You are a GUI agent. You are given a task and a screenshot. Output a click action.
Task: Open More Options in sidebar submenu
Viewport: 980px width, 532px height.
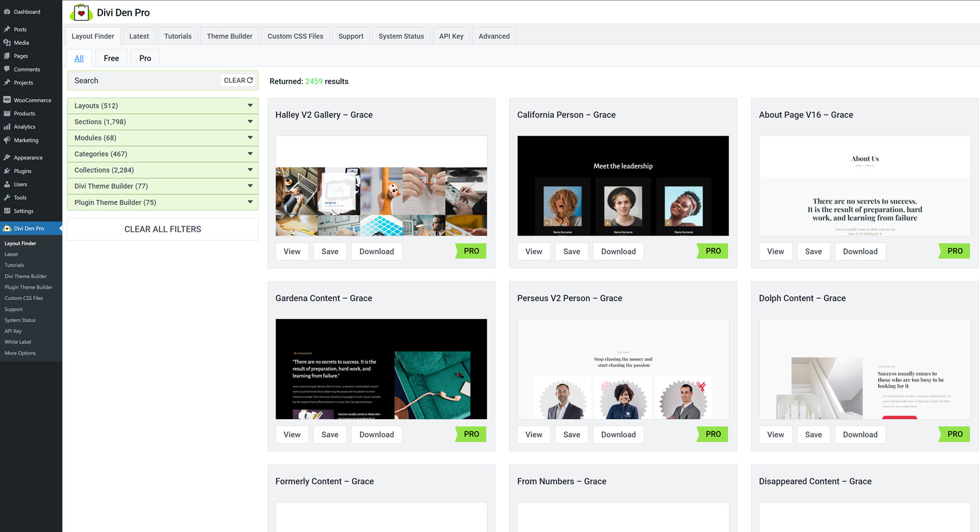[20, 353]
